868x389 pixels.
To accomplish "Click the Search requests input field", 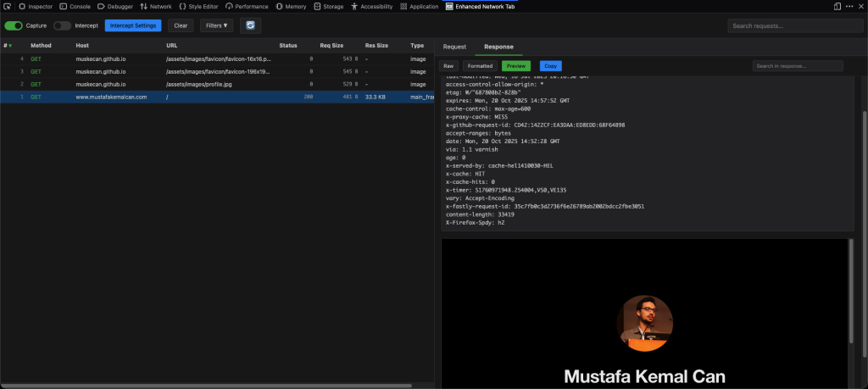I will [x=793, y=25].
